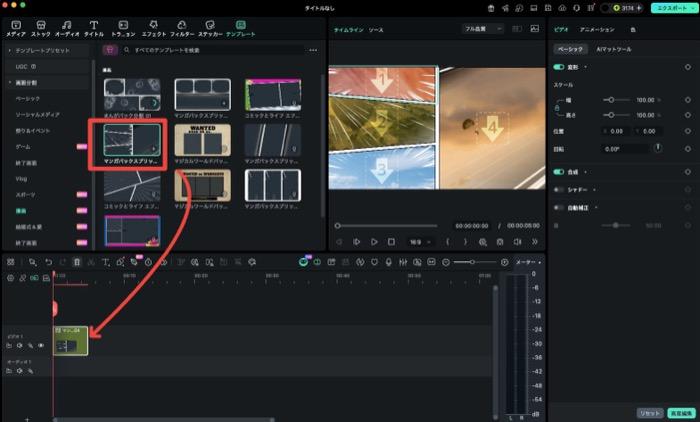Select the three-vertical-panel white frame template
Viewport: 700px width, 422px height.
[x=273, y=185]
